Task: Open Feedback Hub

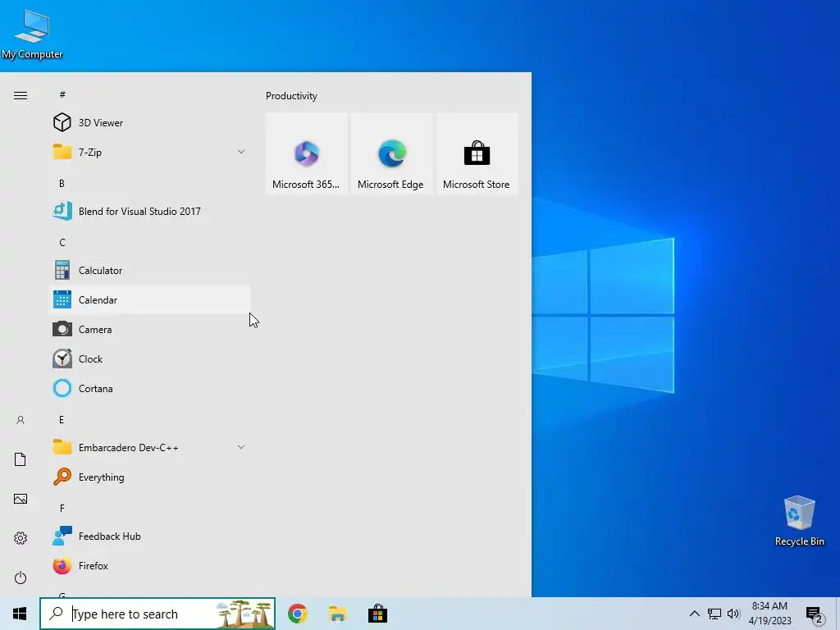Action: coord(150,536)
